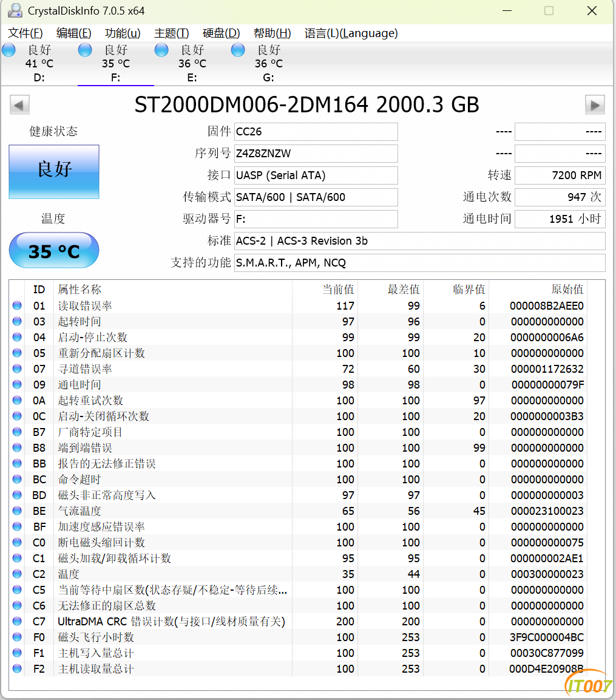Click status dot for attribute C7 UltraDMA CRC
Image resolution: width=616 pixels, height=700 pixels.
coord(17,621)
